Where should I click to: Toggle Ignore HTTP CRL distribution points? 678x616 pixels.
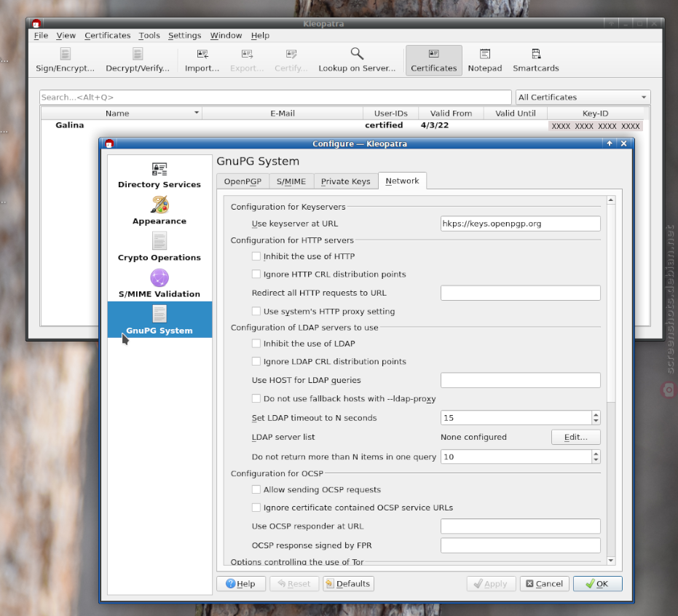[x=256, y=274]
